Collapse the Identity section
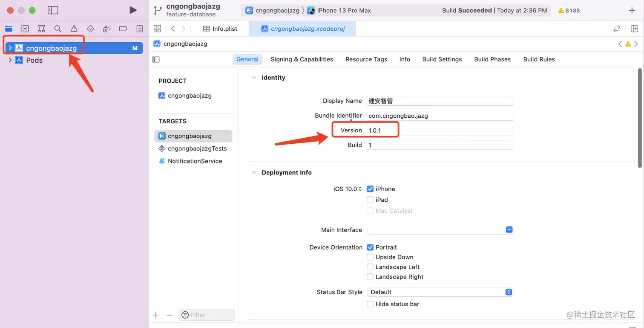 click(x=254, y=78)
